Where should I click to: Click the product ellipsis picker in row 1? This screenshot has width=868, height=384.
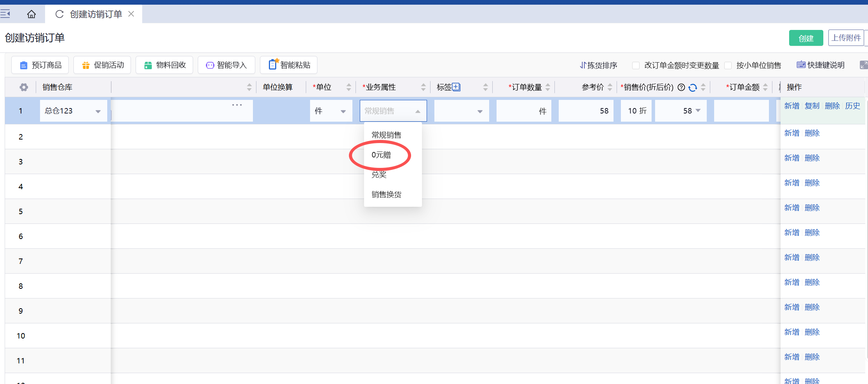click(237, 105)
